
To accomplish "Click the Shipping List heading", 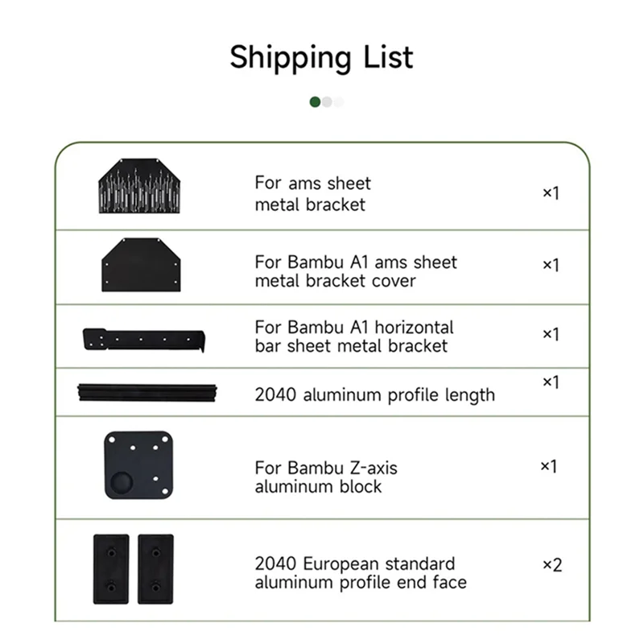I will 321,57.
